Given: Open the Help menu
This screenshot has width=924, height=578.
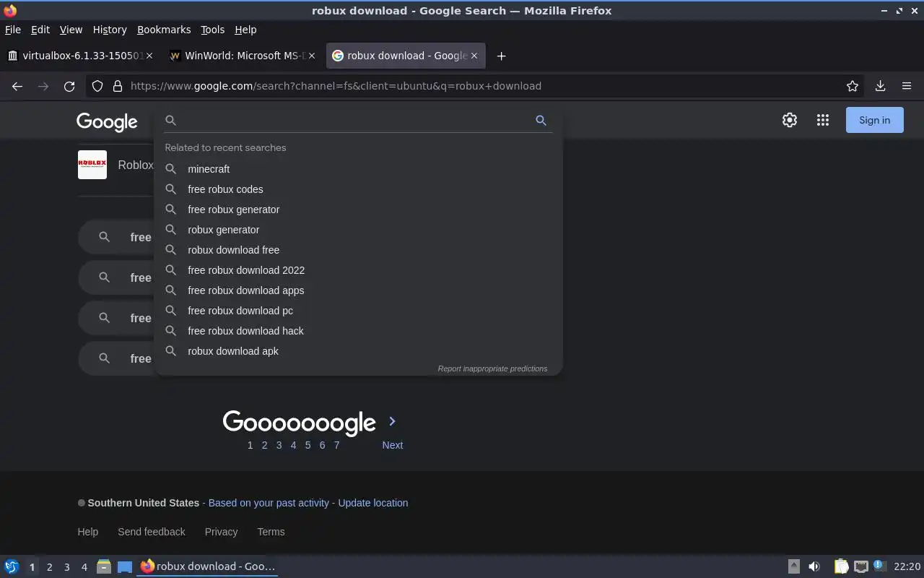Looking at the screenshot, I should pyautogui.click(x=245, y=30).
